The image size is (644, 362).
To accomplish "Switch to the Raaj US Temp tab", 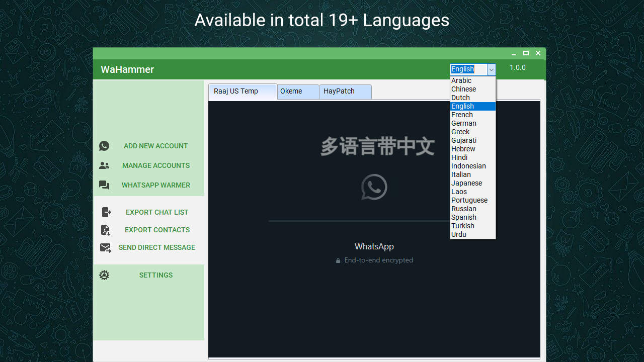I will [243, 92].
